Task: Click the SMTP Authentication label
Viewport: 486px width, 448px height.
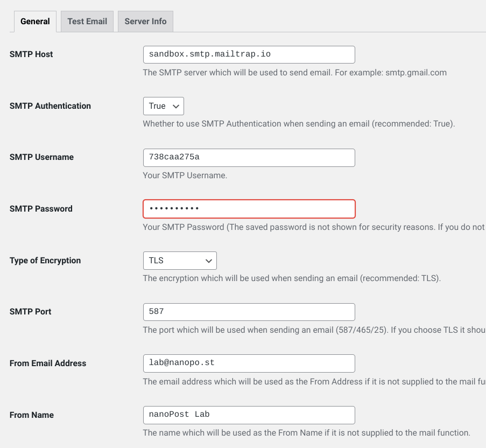Action: tap(50, 106)
